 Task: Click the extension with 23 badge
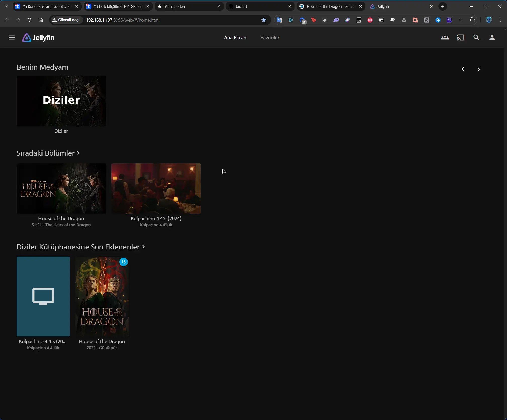302,20
